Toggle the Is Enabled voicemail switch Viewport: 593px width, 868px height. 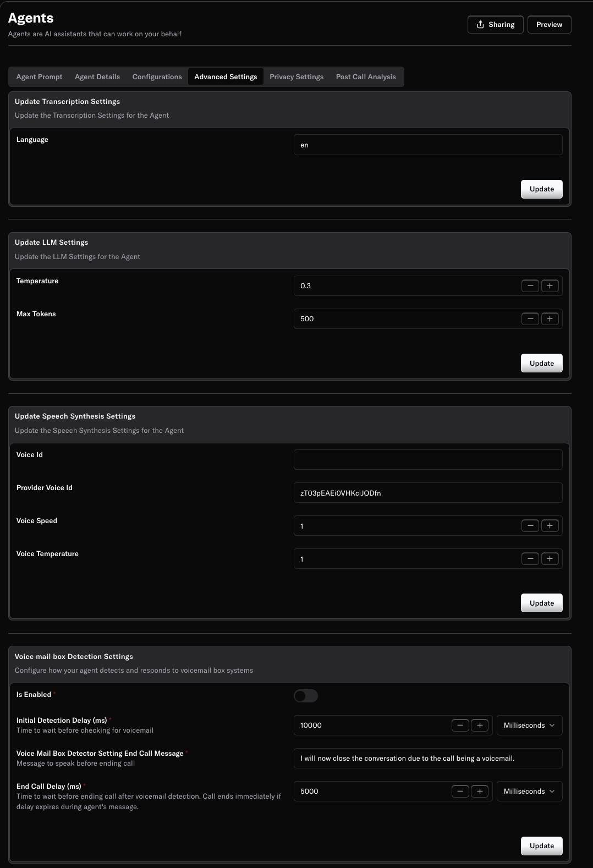pos(306,696)
